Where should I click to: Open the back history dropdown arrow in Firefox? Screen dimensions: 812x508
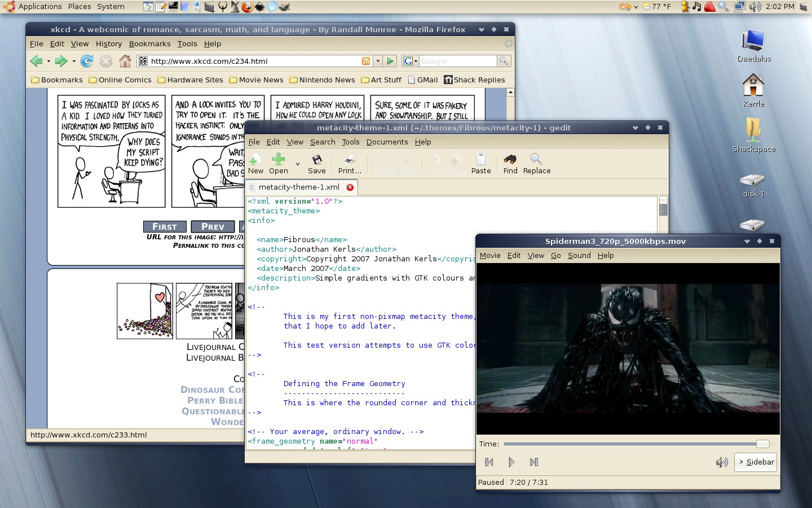(x=48, y=61)
